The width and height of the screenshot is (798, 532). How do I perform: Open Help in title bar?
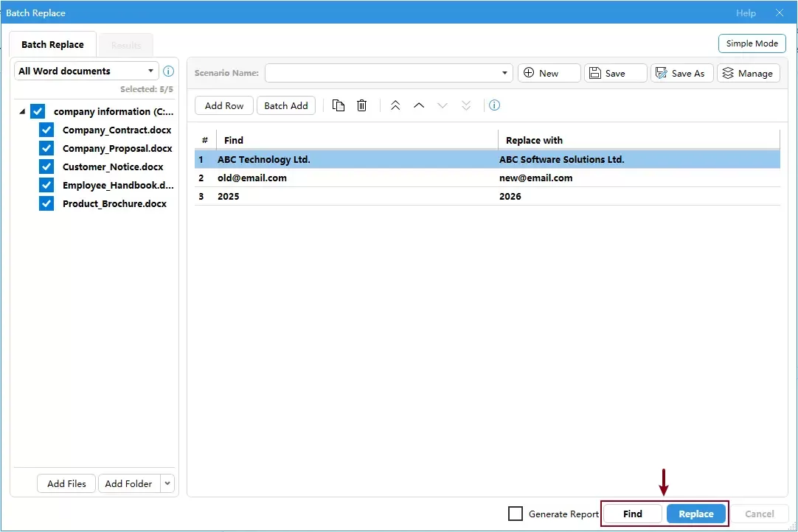coord(746,13)
